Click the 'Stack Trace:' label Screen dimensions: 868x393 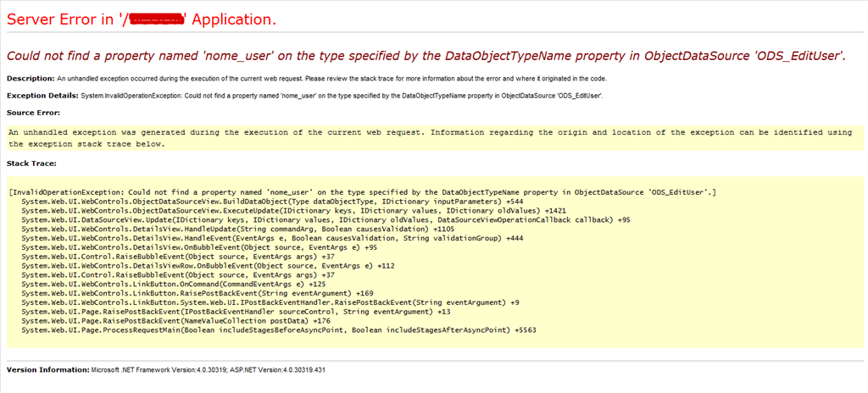tap(31, 162)
